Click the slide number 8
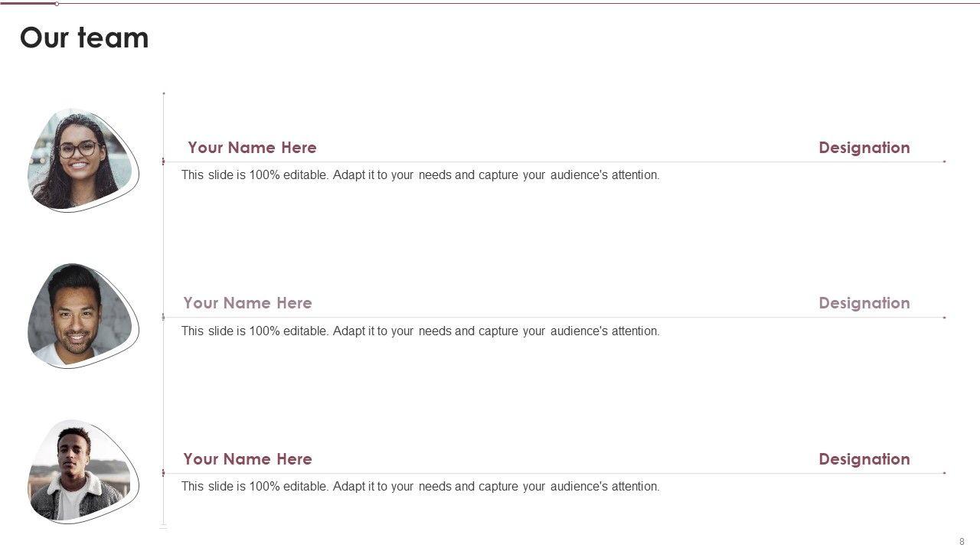 click(x=962, y=542)
